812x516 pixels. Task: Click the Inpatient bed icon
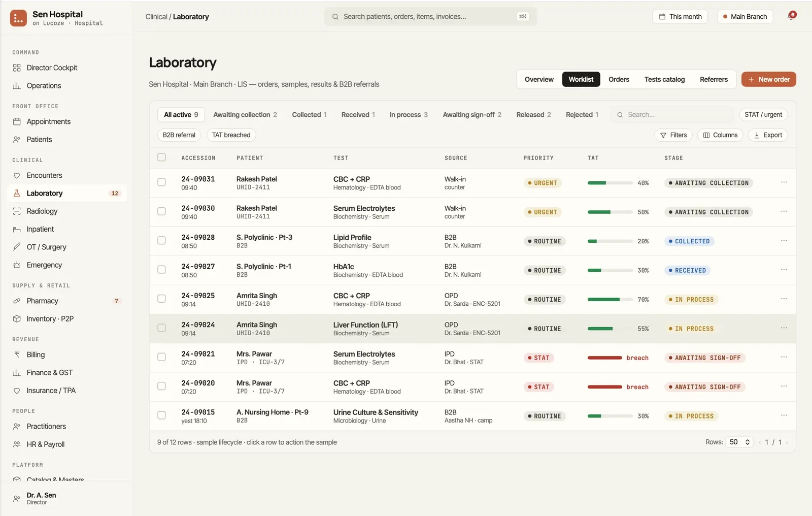point(17,230)
